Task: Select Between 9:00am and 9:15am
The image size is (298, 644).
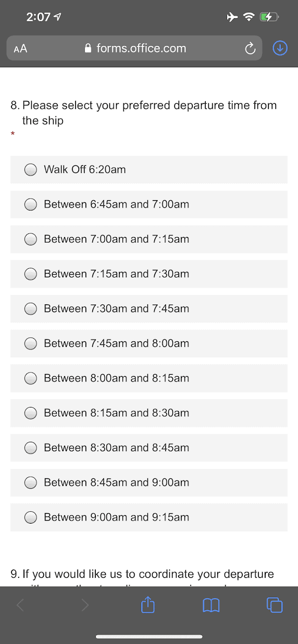Action: 149,517
